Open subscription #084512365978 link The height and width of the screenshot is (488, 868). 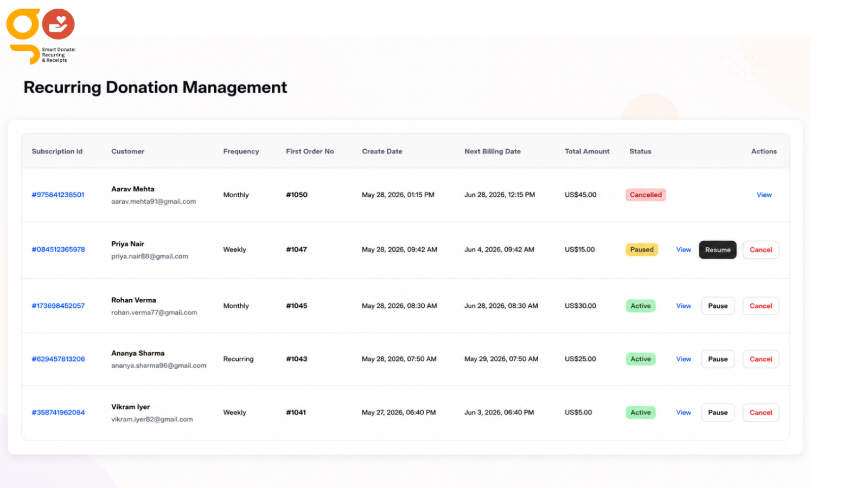click(58, 249)
